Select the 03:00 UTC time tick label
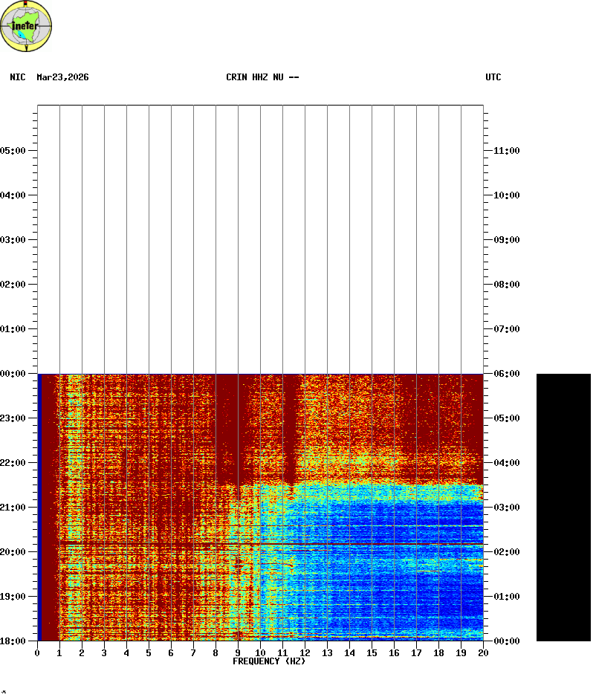 click(x=506, y=508)
